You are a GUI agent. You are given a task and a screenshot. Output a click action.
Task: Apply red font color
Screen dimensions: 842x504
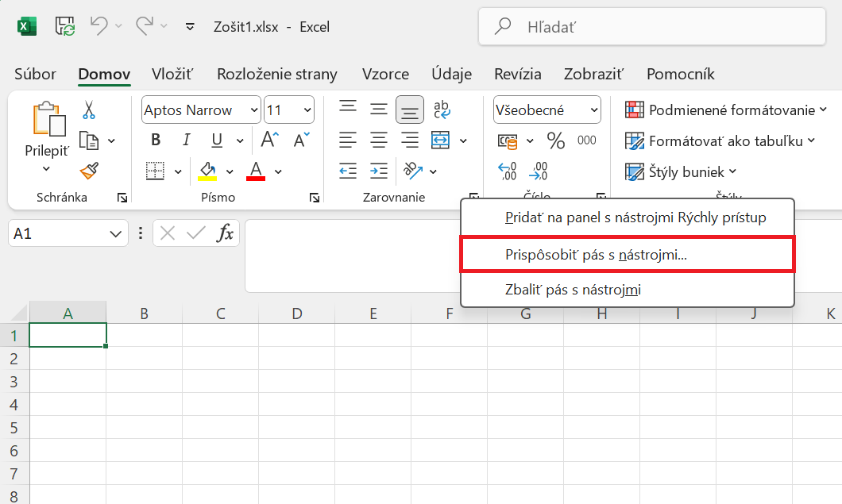tap(256, 171)
